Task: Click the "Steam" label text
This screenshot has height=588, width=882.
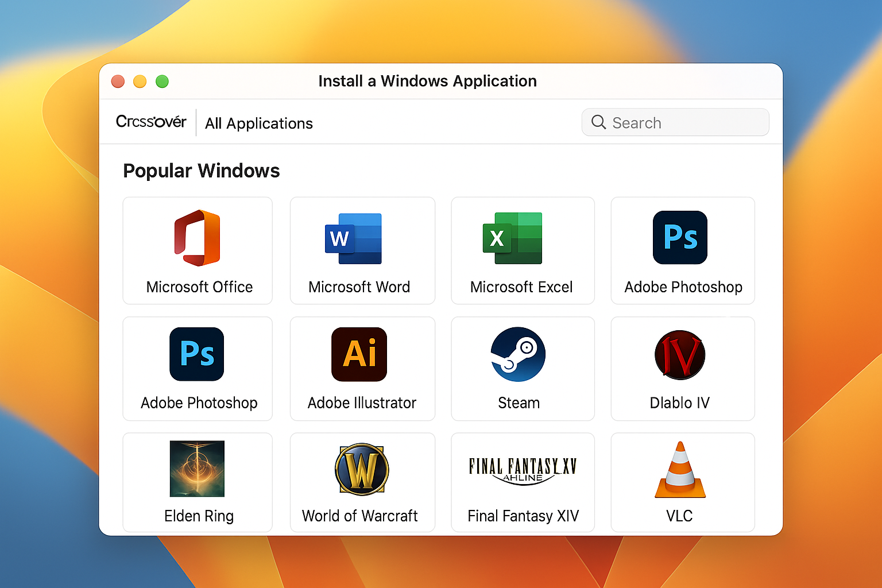Action: pos(519,403)
